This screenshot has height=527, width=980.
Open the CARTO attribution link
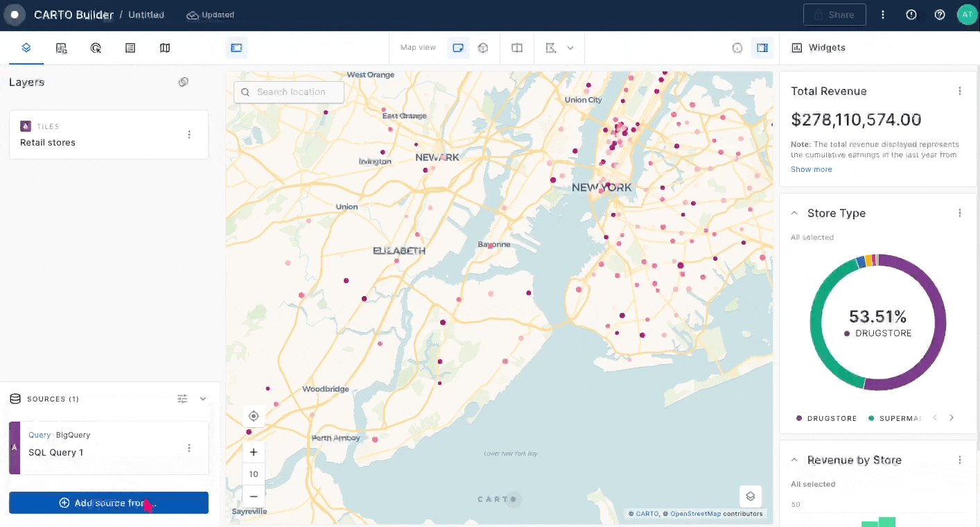pos(647,514)
